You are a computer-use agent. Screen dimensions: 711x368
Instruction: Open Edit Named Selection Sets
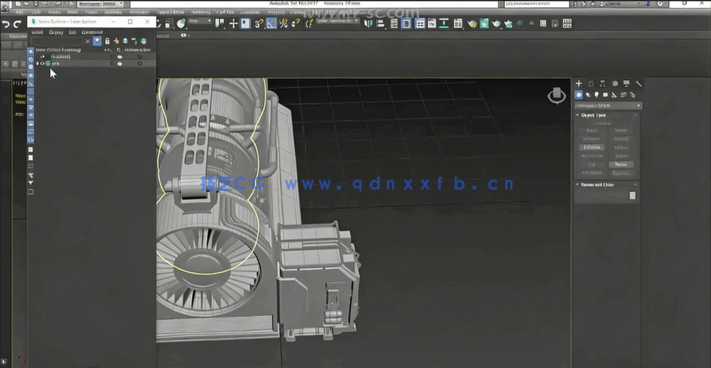point(310,24)
